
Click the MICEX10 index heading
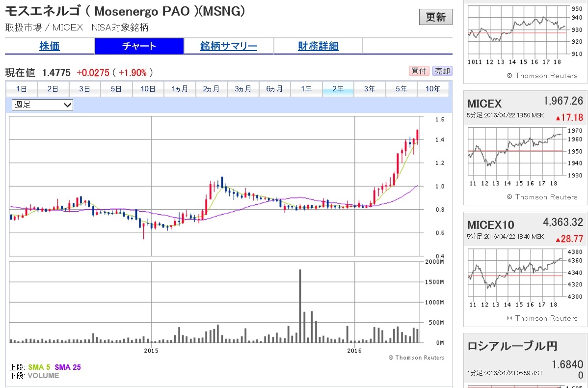490,225
